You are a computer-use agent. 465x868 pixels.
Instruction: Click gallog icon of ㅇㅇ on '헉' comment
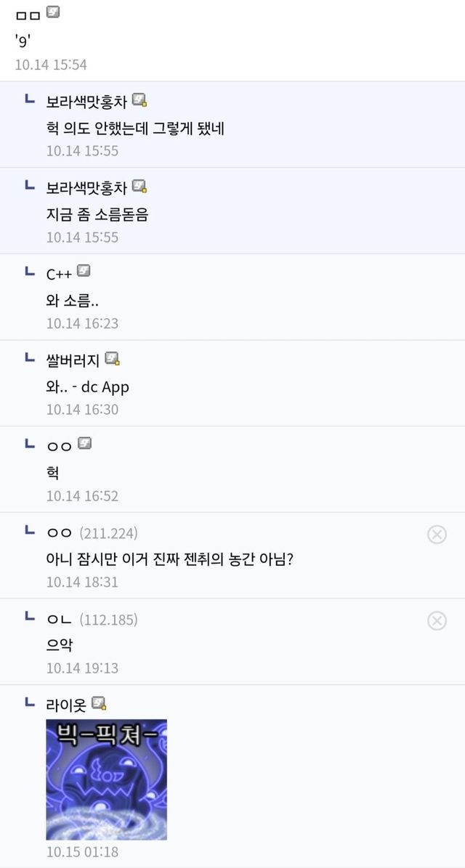pyautogui.click(x=84, y=443)
